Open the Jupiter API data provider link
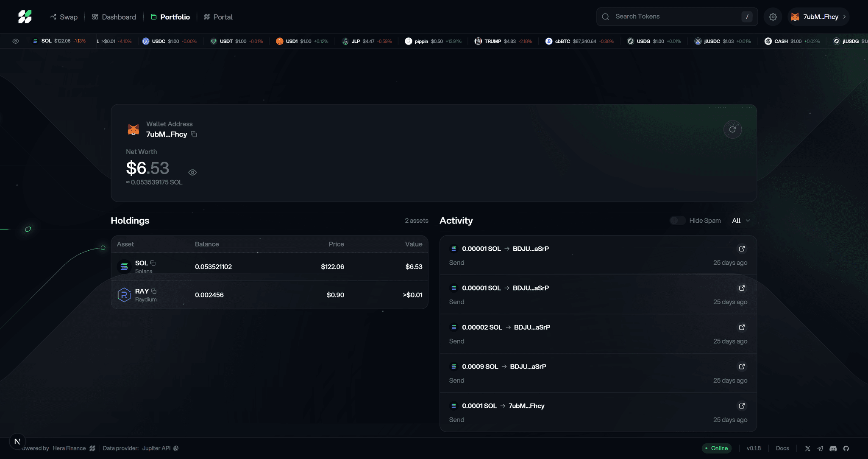 (x=156, y=448)
